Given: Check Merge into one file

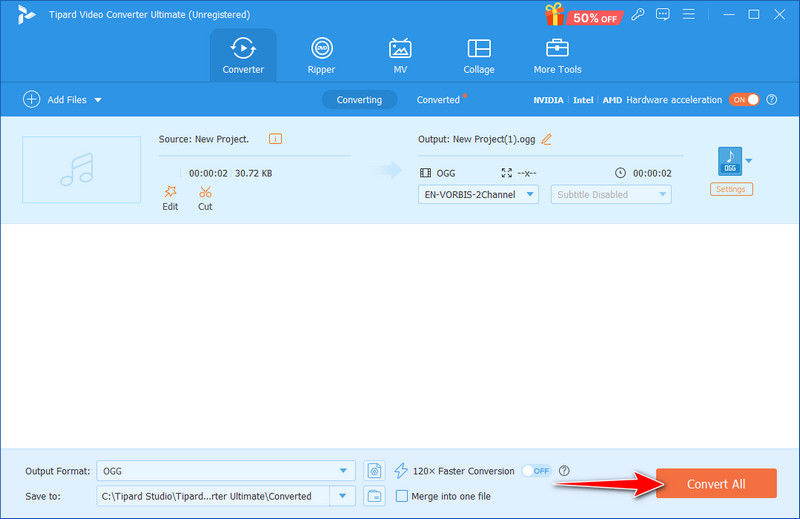Looking at the screenshot, I should point(402,496).
